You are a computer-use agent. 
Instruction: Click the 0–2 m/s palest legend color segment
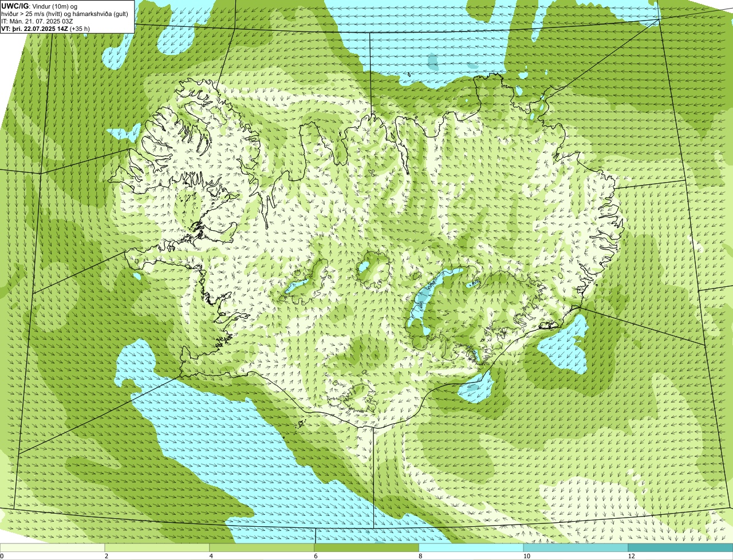(x=53, y=547)
